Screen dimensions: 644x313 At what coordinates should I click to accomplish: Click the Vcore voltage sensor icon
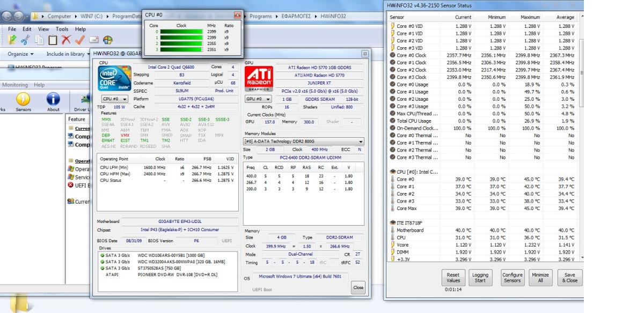tap(392, 244)
